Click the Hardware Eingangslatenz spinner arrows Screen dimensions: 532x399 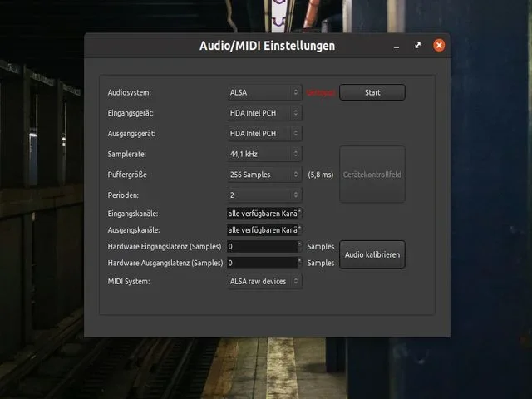tap(299, 246)
